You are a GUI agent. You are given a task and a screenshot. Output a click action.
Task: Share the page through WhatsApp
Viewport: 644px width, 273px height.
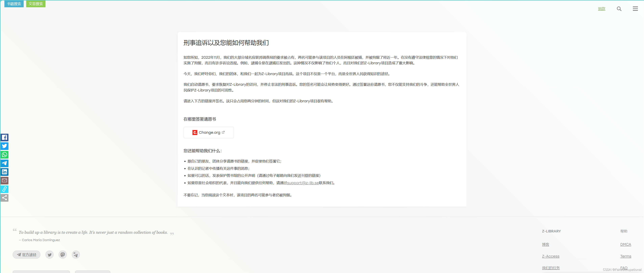pyautogui.click(x=4, y=155)
